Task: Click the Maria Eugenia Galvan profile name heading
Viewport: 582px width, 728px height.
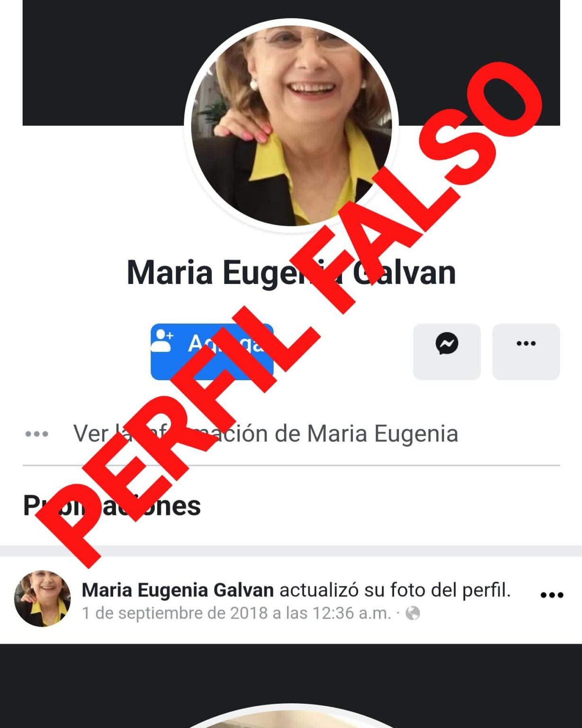Action: click(291, 273)
